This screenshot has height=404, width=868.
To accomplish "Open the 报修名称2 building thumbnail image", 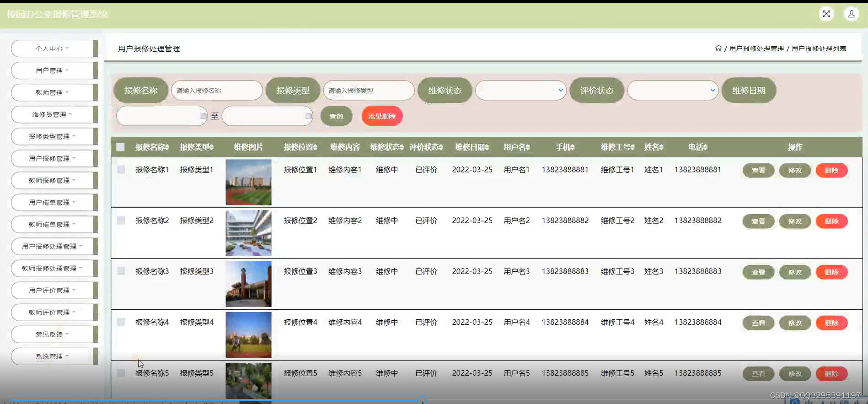I will point(248,233).
